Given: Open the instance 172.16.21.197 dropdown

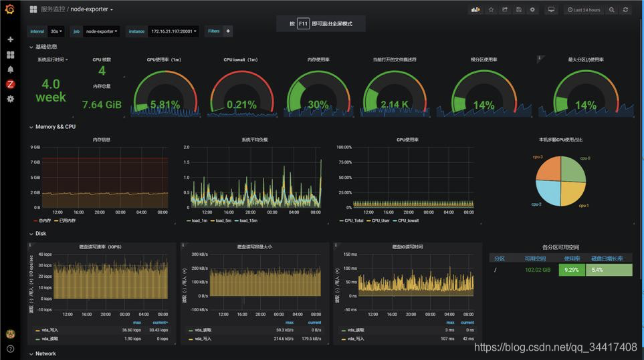Looking at the screenshot, I should (173, 31).
